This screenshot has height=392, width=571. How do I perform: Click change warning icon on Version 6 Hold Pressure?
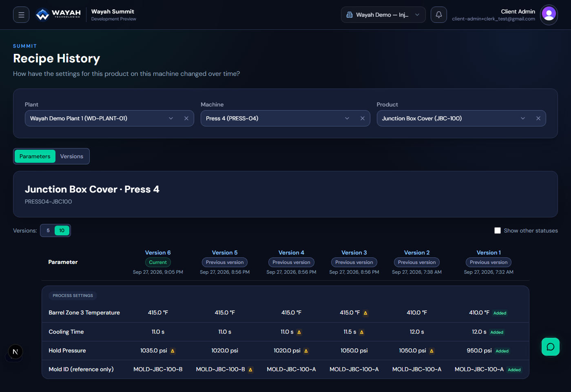click(x=173, y=351)
